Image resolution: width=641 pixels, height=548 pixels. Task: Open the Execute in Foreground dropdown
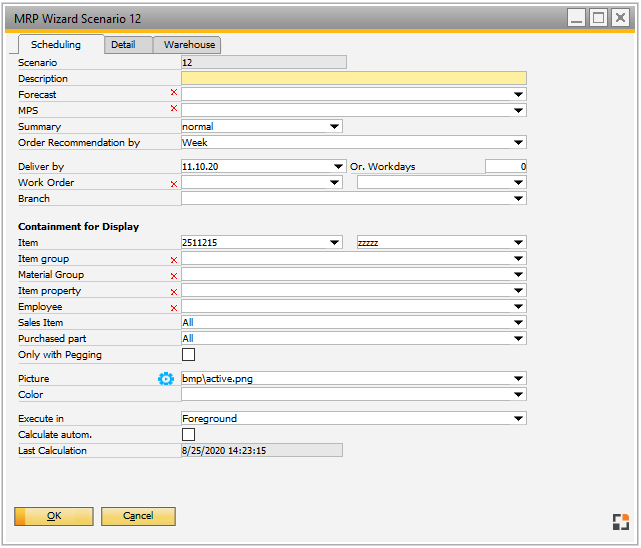[518, 419]
